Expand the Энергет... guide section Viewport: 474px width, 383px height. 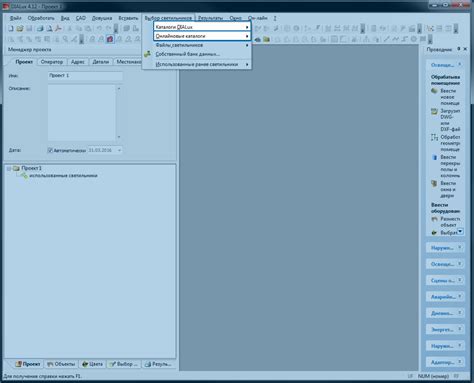point(459,329)
